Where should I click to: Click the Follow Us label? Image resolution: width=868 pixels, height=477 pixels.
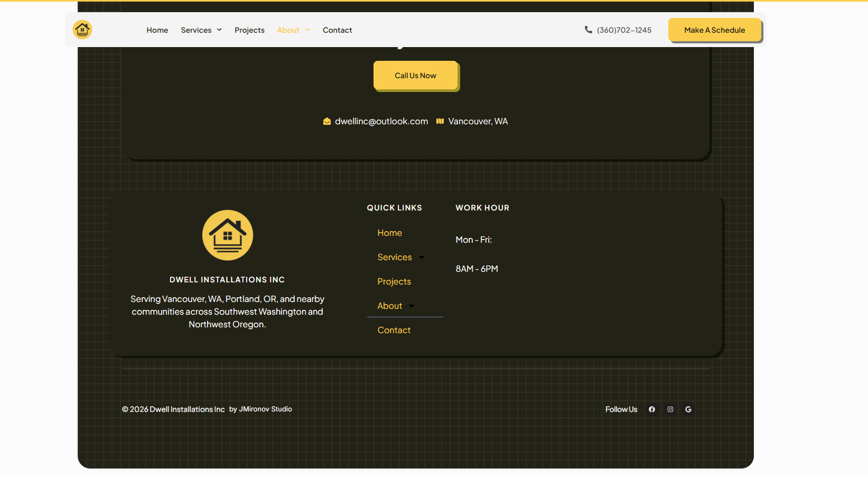621,409
